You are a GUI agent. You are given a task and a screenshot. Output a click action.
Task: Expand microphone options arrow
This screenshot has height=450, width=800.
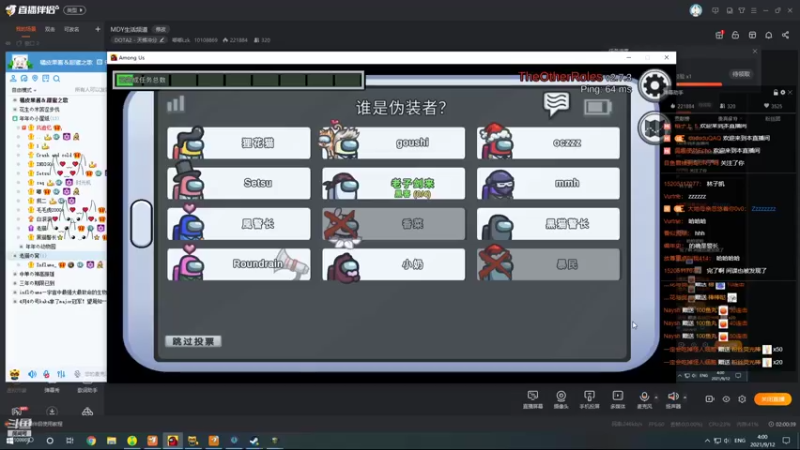click(656, 397)
